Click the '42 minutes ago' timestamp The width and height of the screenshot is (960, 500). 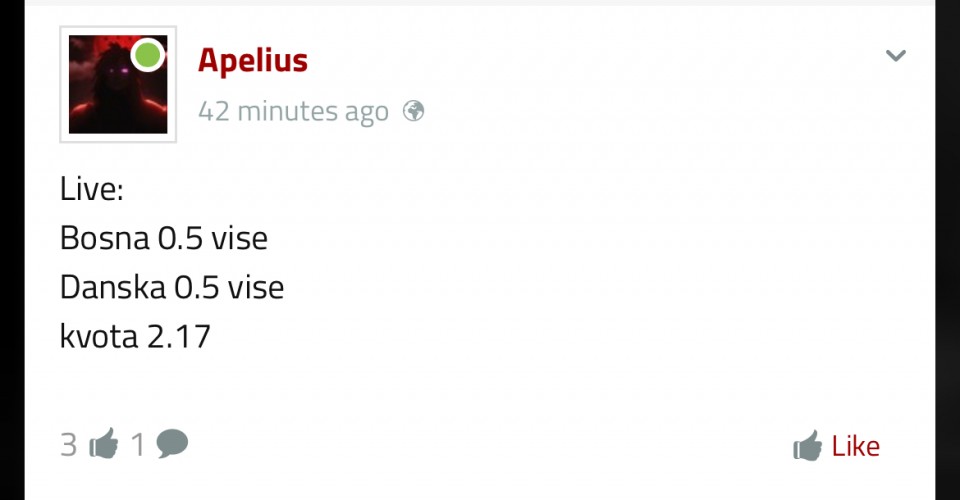click(292, 111)
